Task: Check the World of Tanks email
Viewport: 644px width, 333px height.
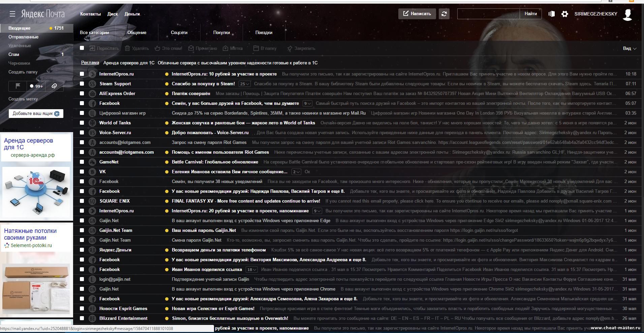Action: pyautogui.click(x=82, y=123)
